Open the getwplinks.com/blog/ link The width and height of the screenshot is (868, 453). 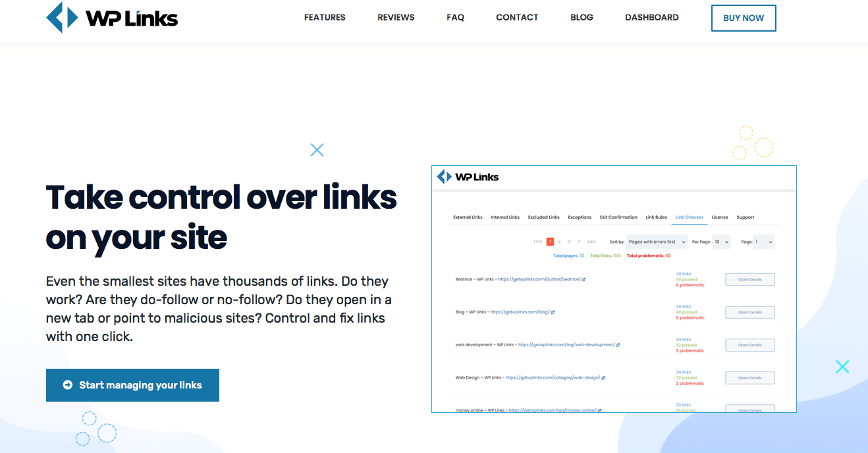(x=520, y=312)
